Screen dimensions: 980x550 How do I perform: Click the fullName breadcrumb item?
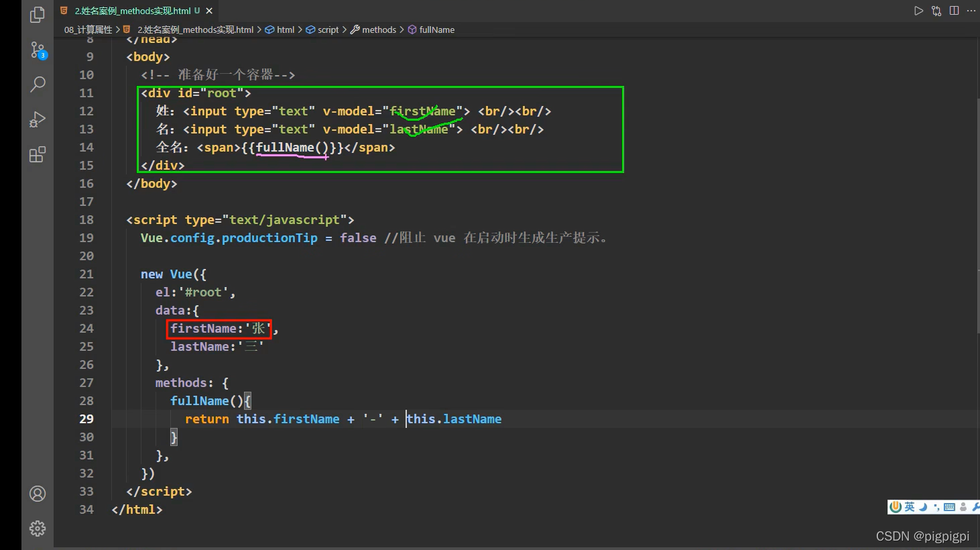tap(432, 30)
